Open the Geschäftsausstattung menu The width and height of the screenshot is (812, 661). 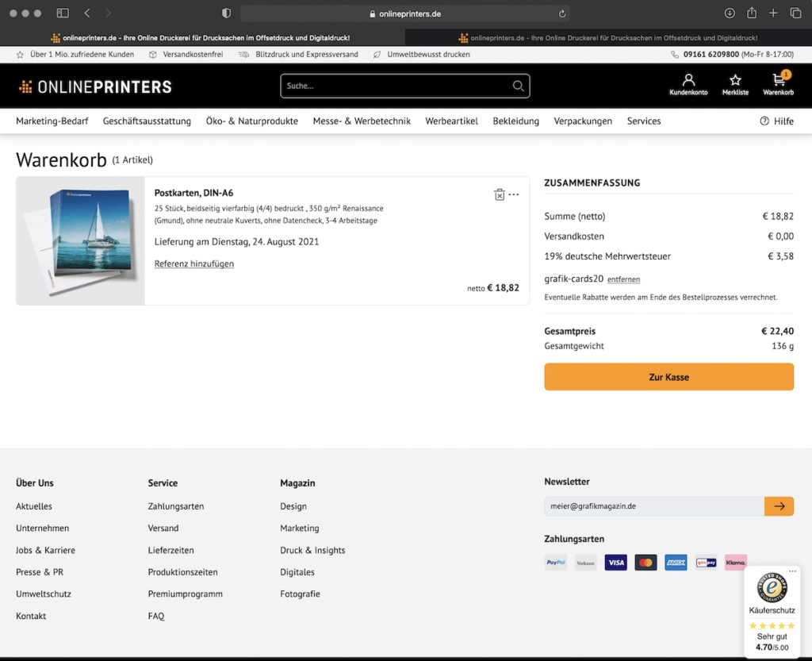147,121
